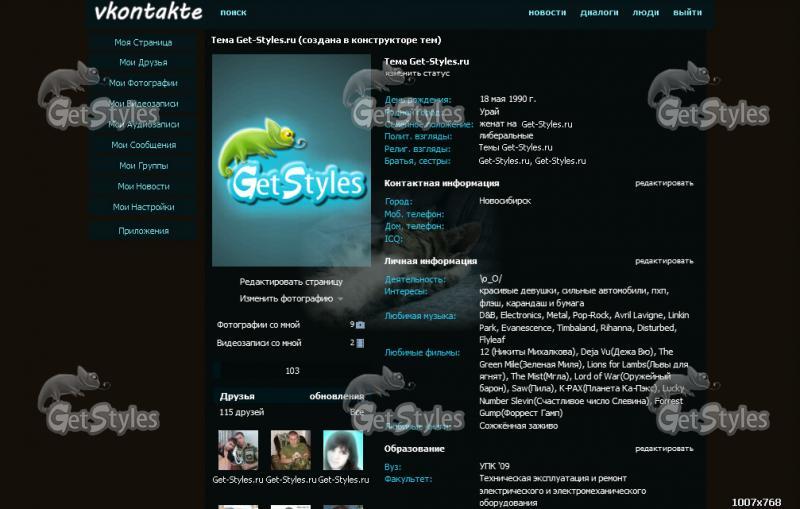Open Мои Сообщения from the left menu
This screenshot has width=800, height=509.
(x=143, y=145)
